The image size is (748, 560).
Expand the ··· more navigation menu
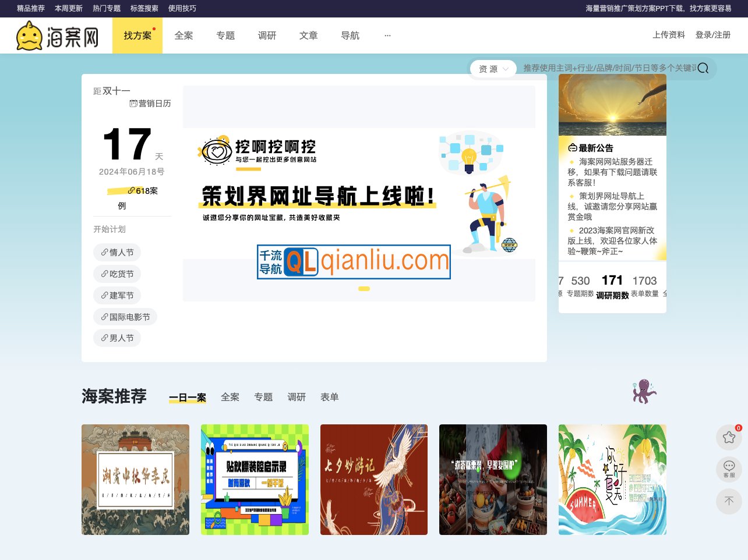[x=387, y=36]
